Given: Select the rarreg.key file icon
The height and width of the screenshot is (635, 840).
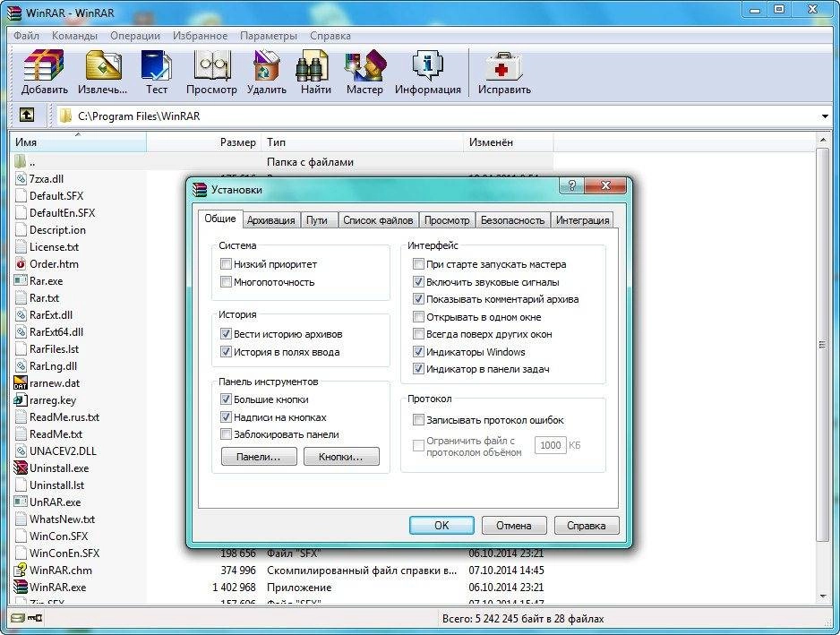Looking at the screenshot, I should click(21, 399).
